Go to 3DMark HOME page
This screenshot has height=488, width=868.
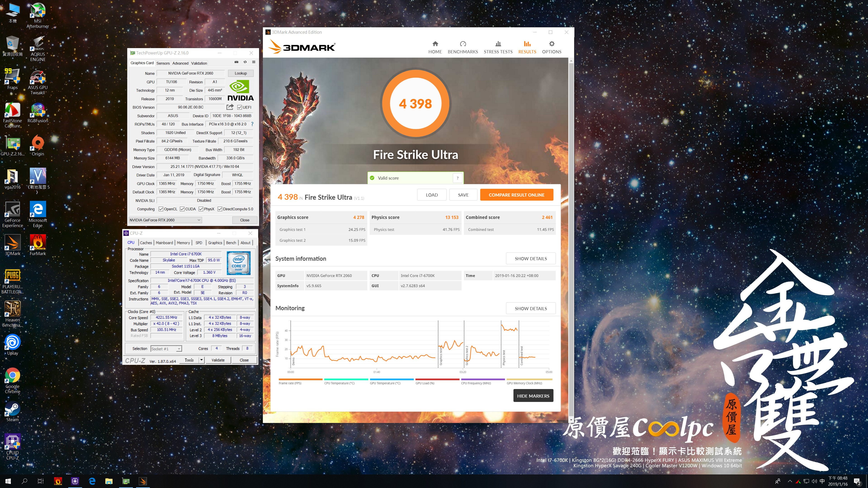435,47
